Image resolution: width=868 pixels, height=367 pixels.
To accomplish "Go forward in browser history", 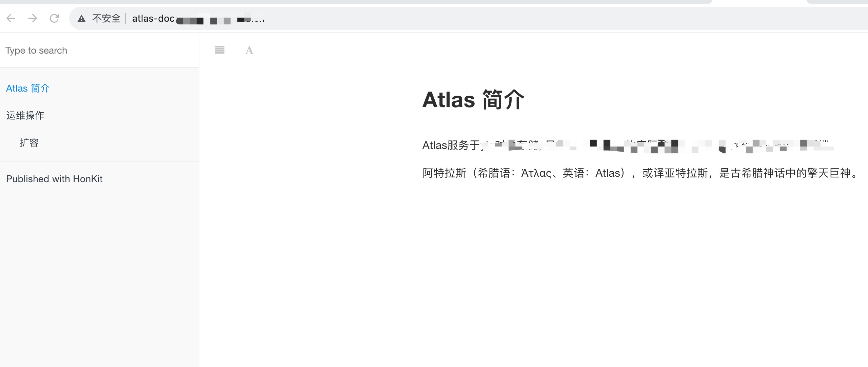I will tap(33, 18).
